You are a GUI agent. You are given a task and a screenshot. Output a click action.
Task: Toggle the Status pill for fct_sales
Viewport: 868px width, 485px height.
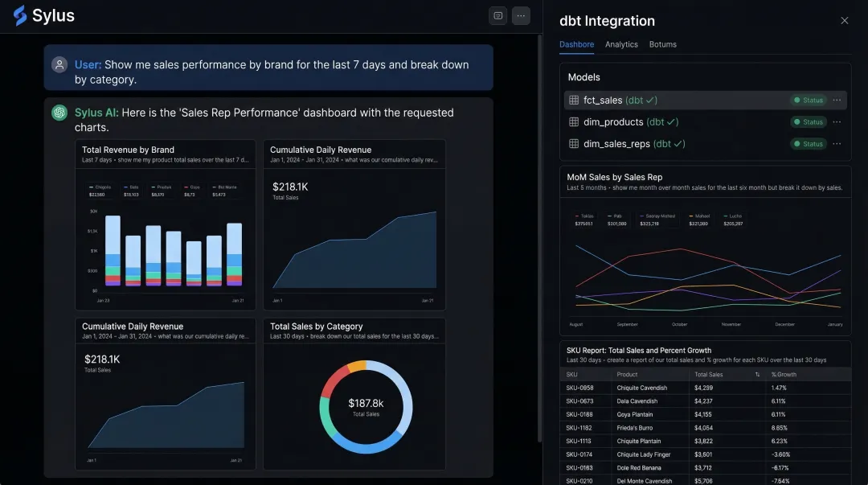tap(807, 100)
